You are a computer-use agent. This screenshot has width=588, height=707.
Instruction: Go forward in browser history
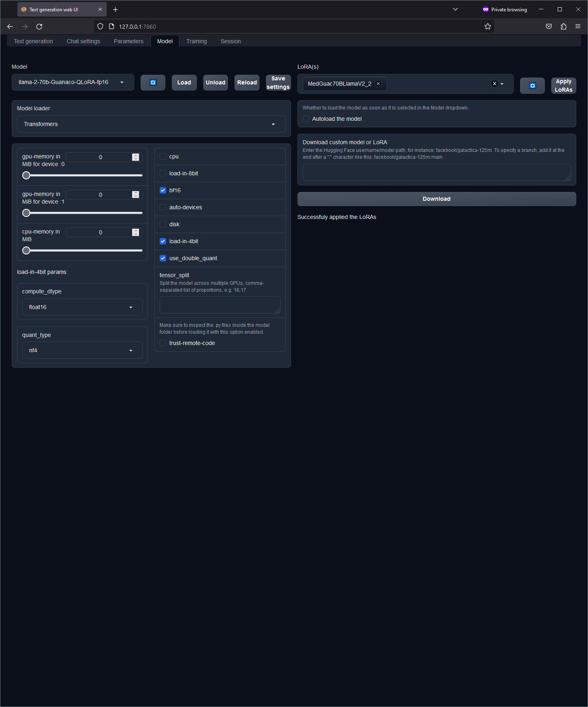click(x=25, y=27)
